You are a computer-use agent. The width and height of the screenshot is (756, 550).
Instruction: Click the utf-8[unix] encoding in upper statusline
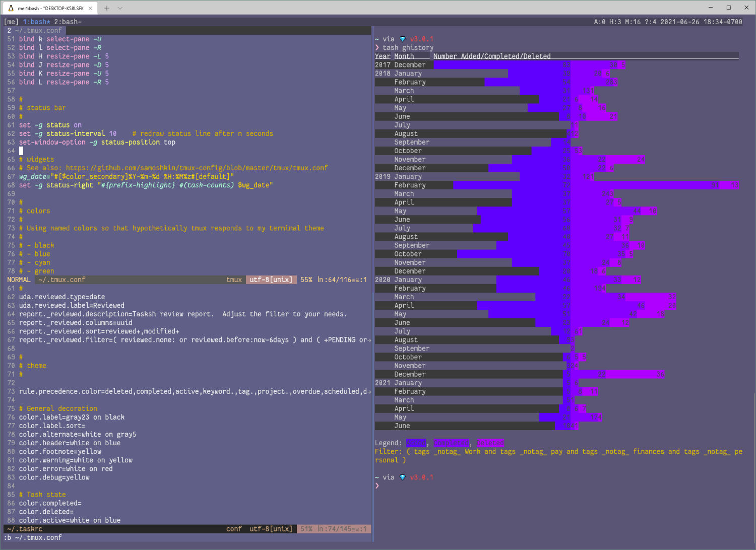tap(271, 280)
